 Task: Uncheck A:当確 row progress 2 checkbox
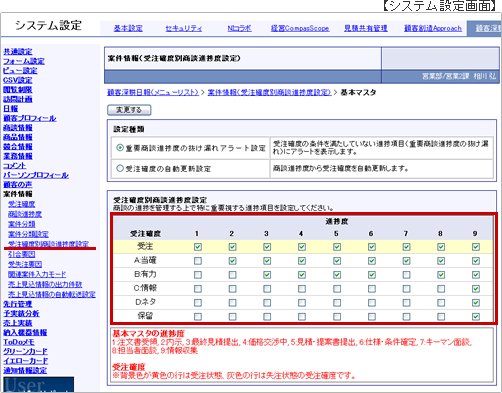[232, 261]
